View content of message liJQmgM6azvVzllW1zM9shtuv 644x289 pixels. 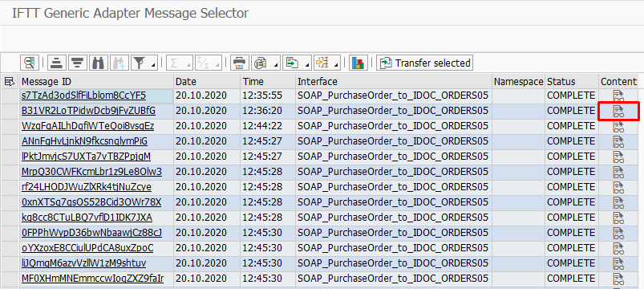point(618,263)
